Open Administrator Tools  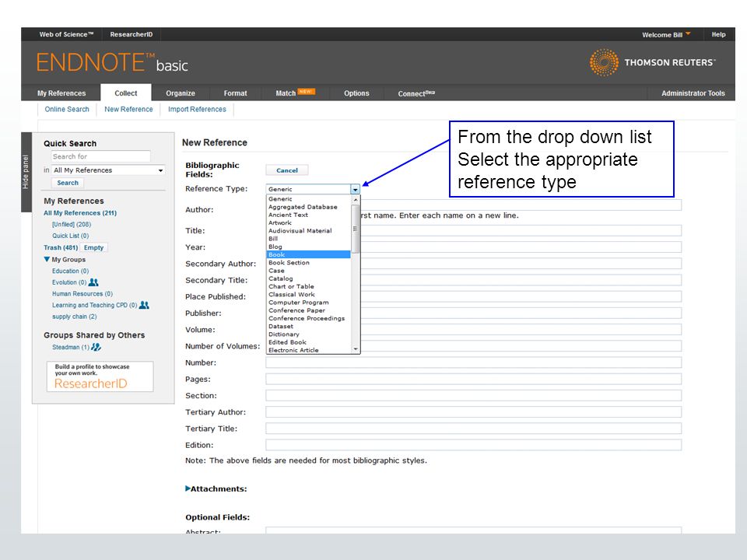click(693, 93)
